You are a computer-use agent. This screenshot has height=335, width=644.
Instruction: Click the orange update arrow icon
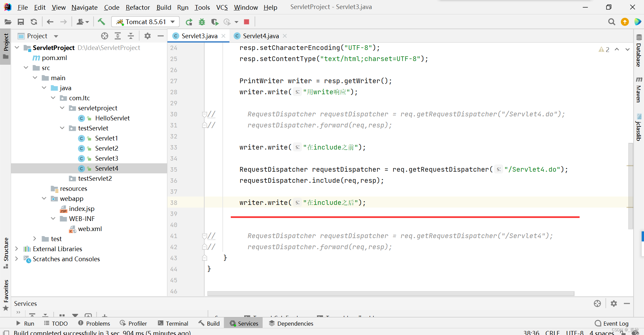pos(625,22)
